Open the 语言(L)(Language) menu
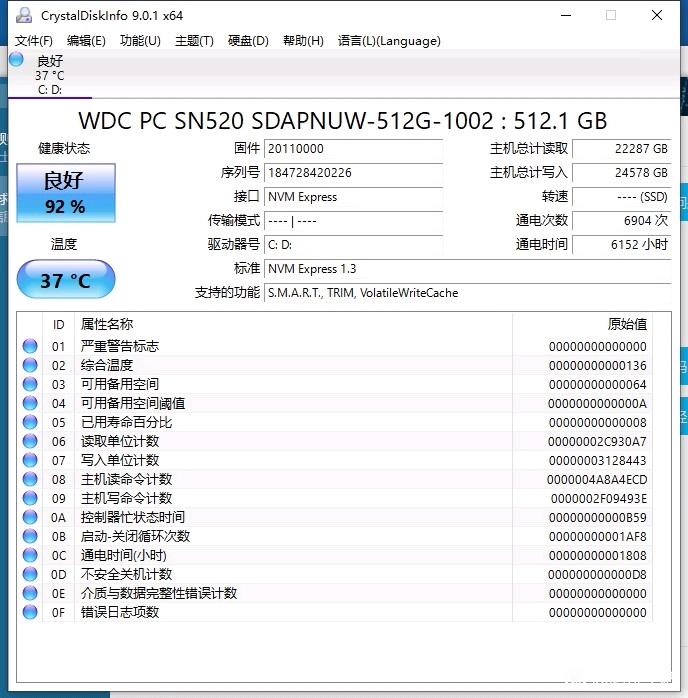The height and width of the screenshot is (698, 688). point(389,41)
